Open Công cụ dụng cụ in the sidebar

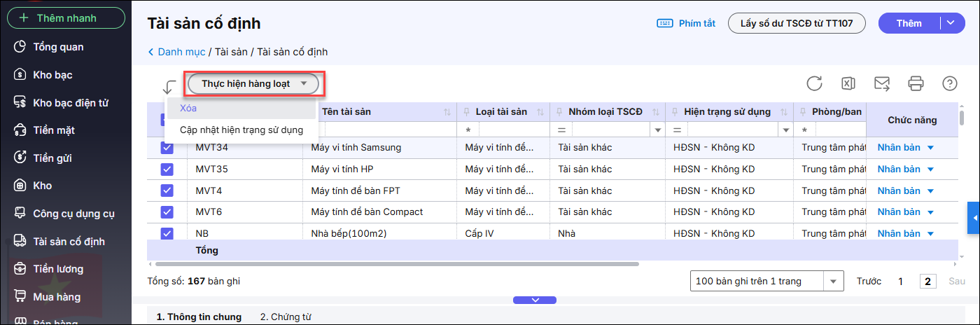point(73,214)
